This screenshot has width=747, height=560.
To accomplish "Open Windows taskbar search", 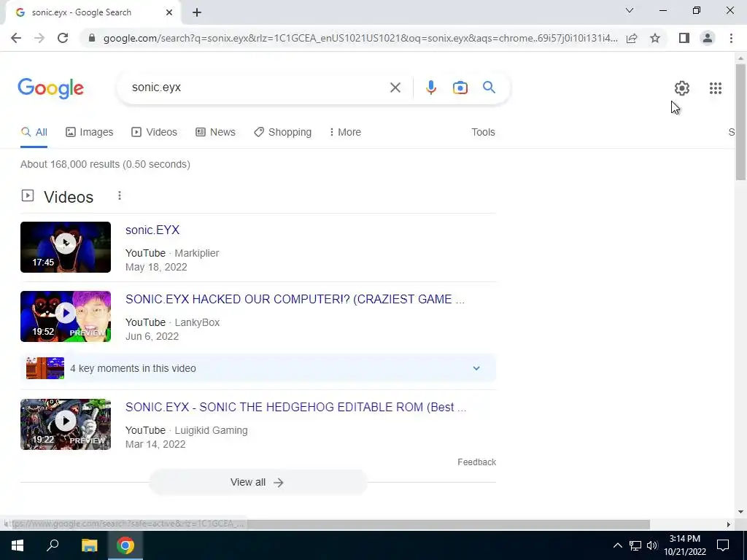I will (53, 545).
